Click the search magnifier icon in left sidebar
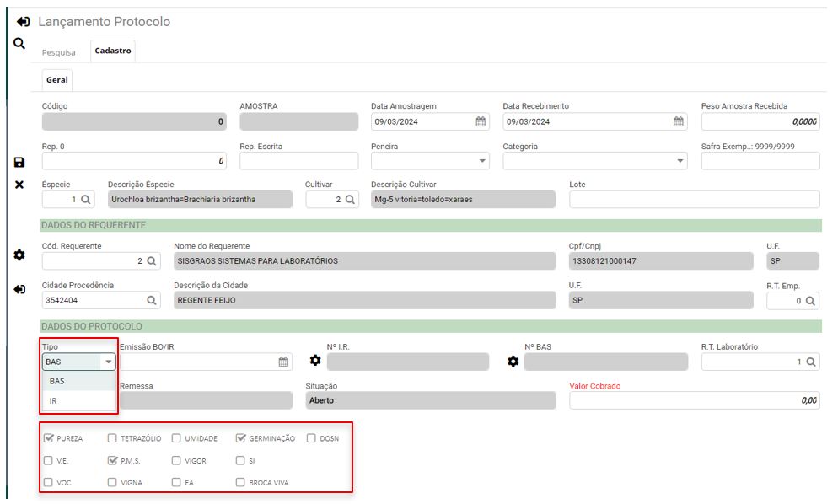Screen dimensions: 838x504 [x=19, y=44]
